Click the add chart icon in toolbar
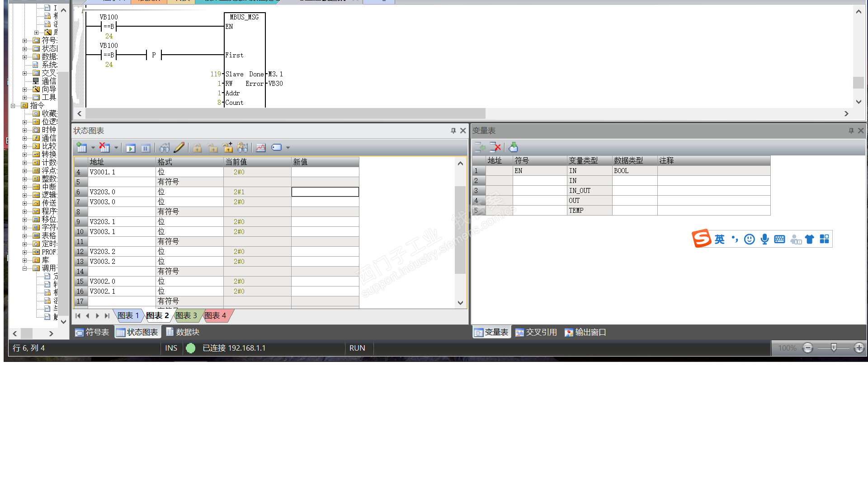Viewport: 868px width, 488px height. [81, 148]
